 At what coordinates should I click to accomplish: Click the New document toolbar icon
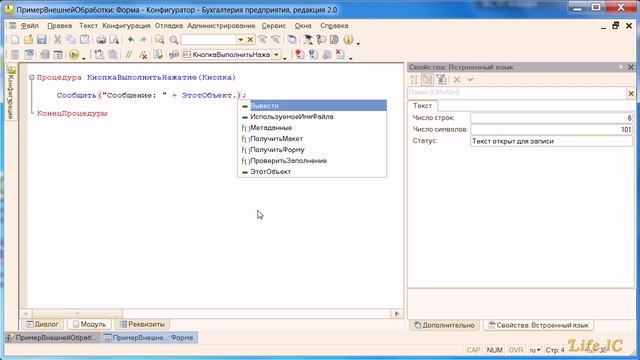[x=15, y=40]
